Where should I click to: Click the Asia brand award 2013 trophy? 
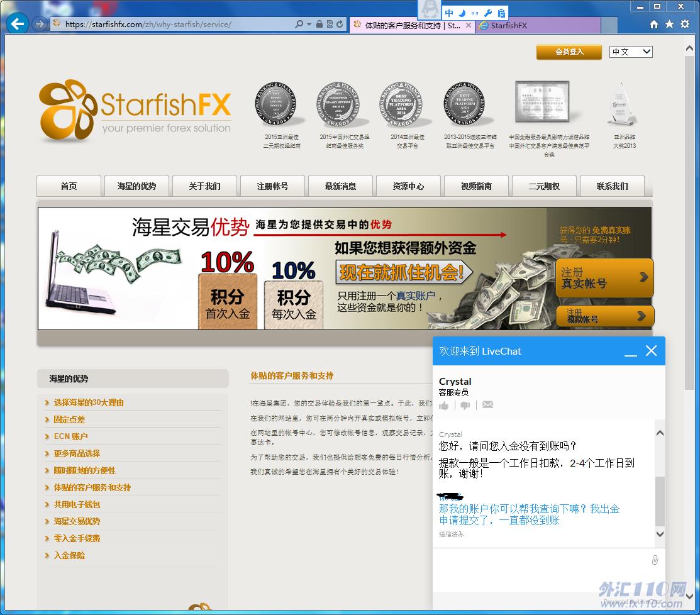pos(621,104)
